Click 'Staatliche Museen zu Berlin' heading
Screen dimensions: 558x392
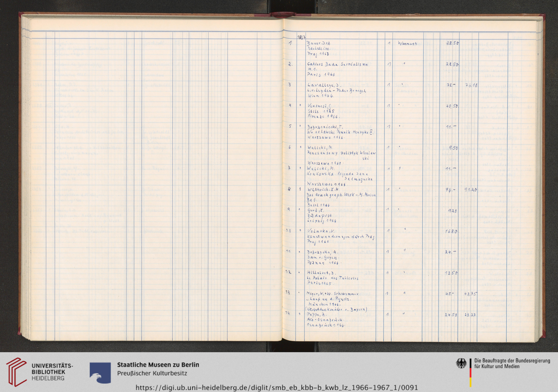tap(158, 365)
